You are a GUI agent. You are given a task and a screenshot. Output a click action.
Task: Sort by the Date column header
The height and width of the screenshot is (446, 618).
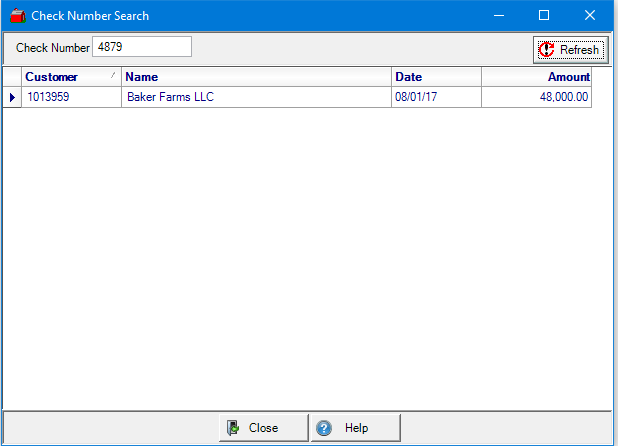436,77
